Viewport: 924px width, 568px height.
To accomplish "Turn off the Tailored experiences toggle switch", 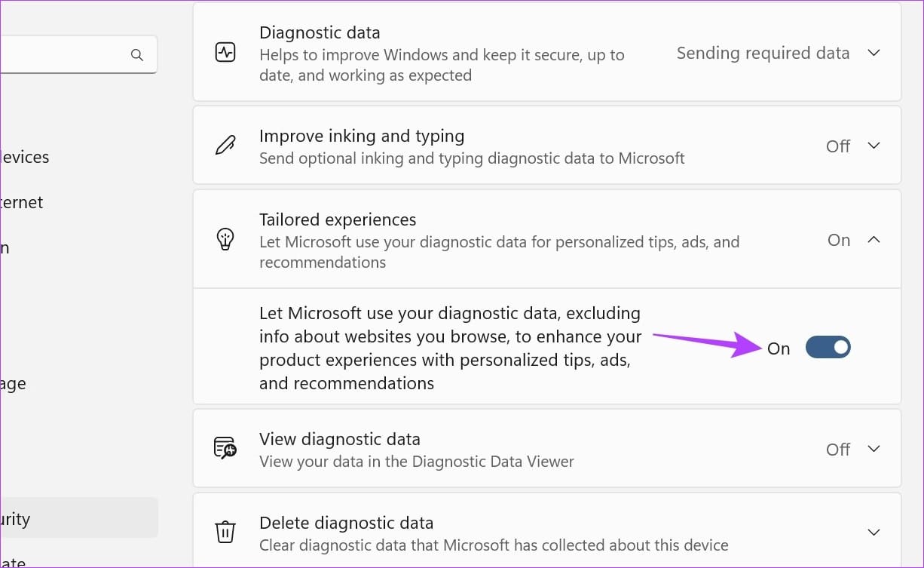I will click(828, 348).
